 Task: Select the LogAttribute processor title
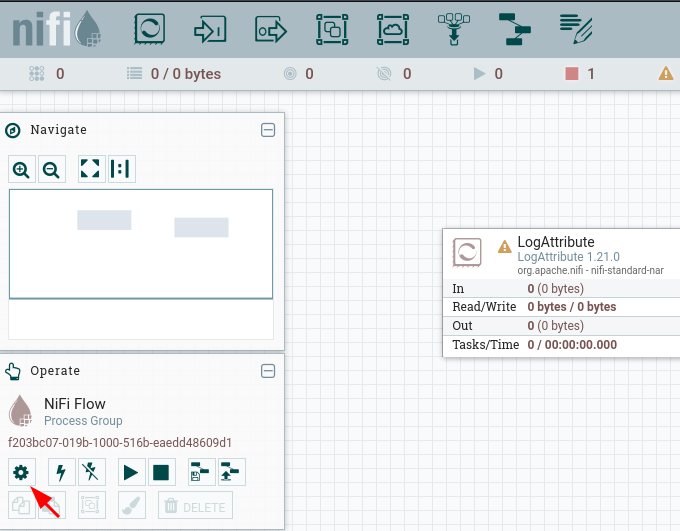tap(556, 242)
